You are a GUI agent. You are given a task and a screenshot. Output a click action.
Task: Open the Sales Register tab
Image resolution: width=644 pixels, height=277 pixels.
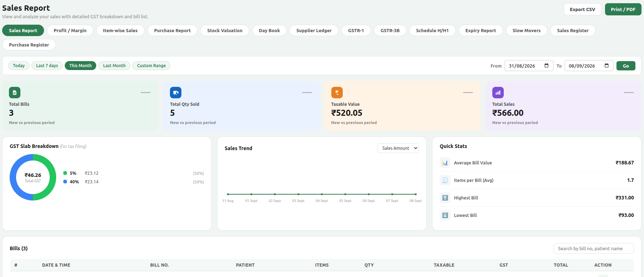pos(573,31)
